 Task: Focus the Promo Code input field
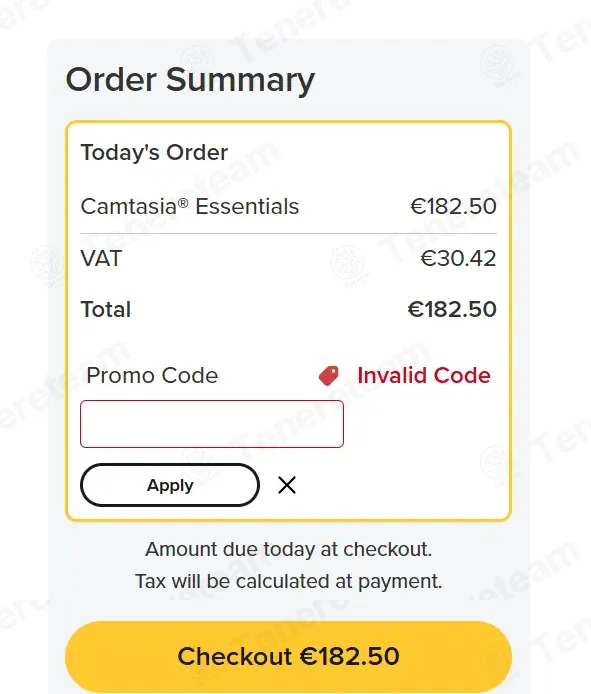pos(212,424)
